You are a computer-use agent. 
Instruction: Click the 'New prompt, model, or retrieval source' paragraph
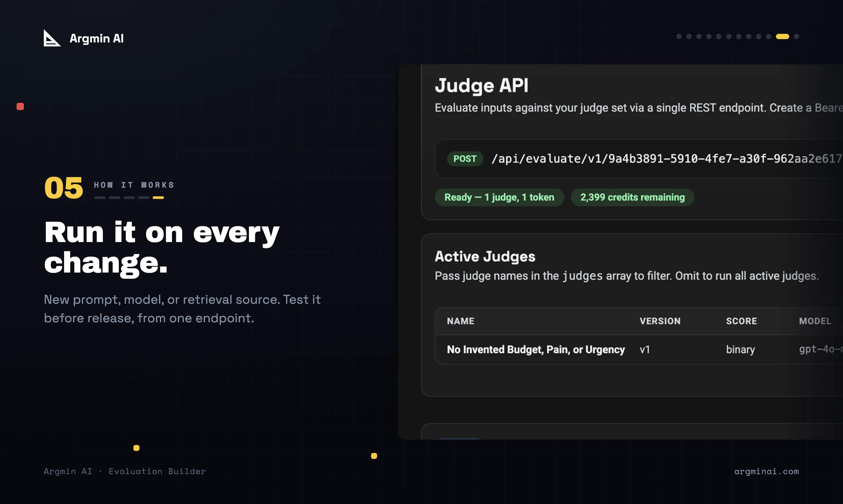pos(182,309)
